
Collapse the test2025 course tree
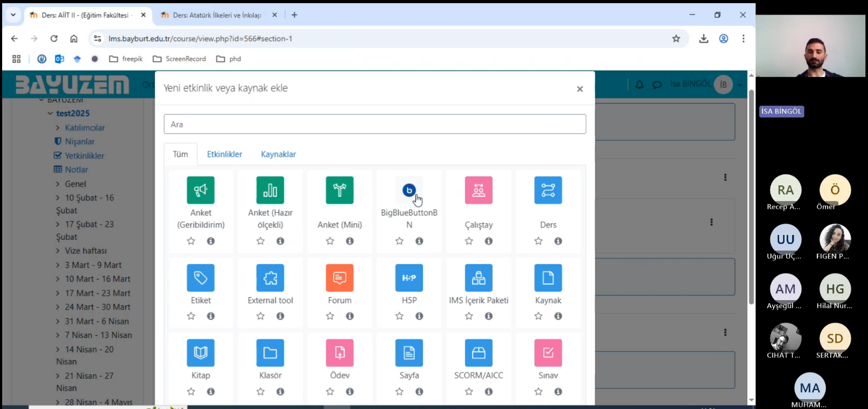click(50, 114)
